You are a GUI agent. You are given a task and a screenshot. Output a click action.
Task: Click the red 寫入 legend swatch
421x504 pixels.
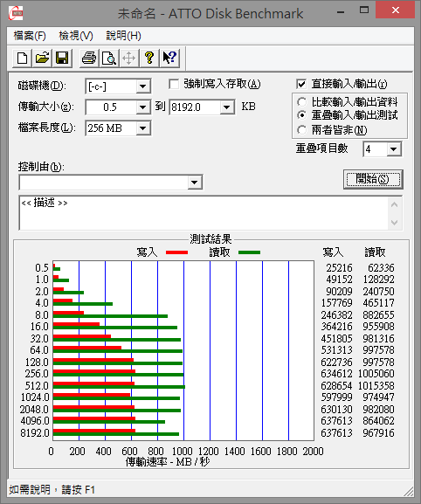click(x=176, y=252)
